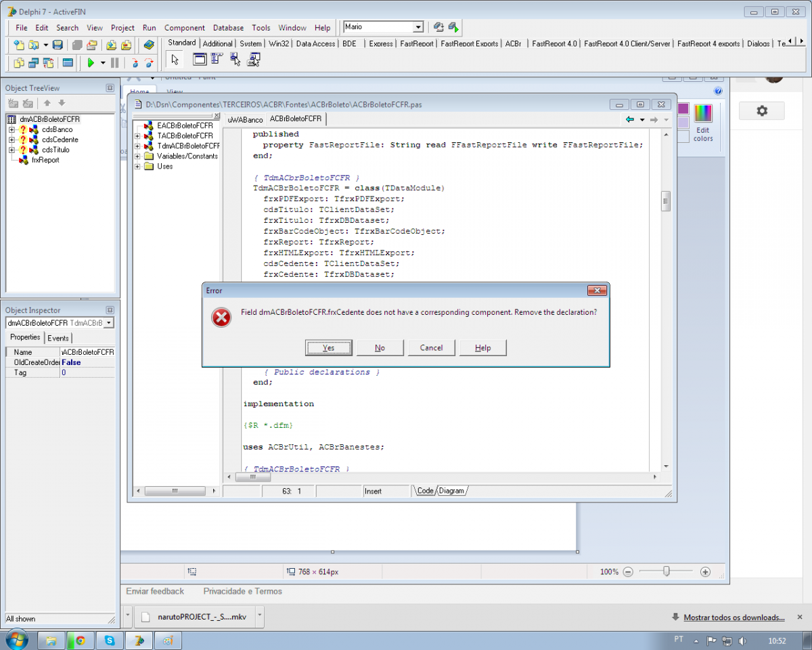Click the New form toolbar icon
The width and height of the screenshot is (812, 650).
point(68,63)
